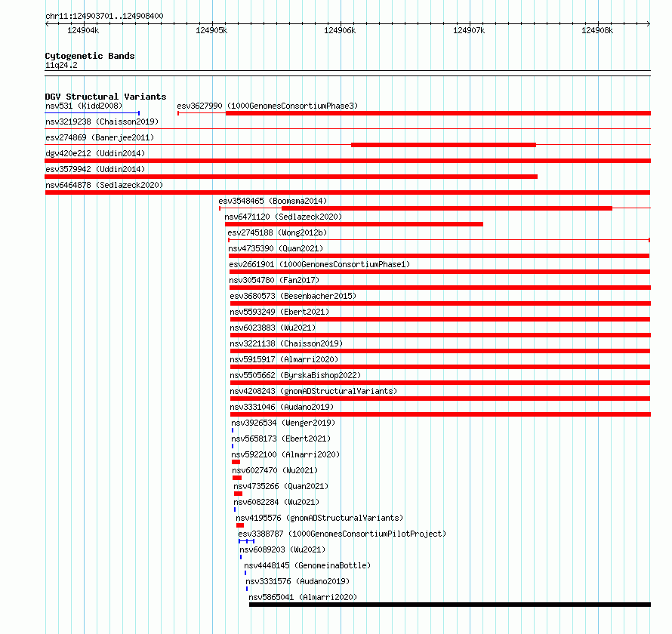The width and height of the screenshot is (672, 634).
Task: Select nsv6464878 (Sedlazeck2020) label
Action: tap(104, 185)
